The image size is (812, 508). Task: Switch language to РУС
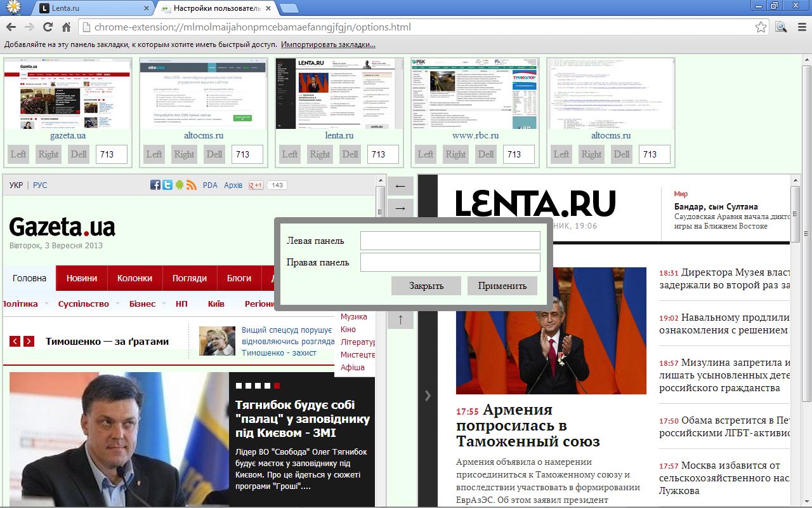point(40,185)
